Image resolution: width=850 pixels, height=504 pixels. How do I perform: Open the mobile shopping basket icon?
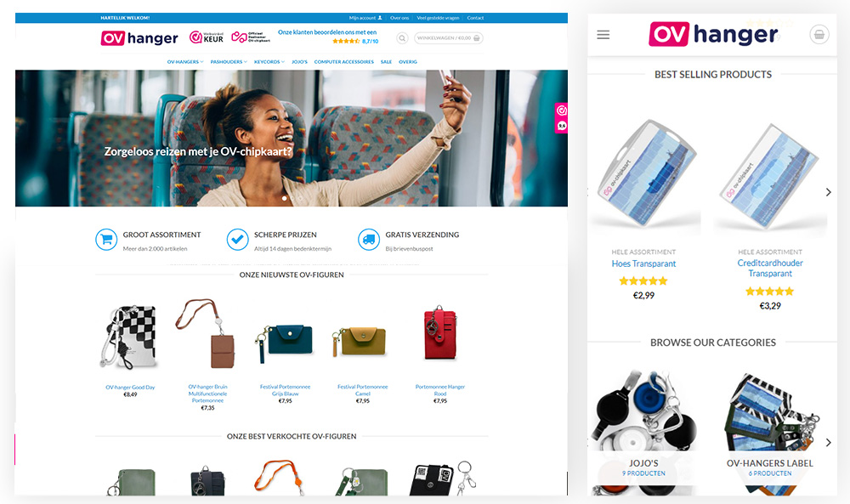click(819, 35)
